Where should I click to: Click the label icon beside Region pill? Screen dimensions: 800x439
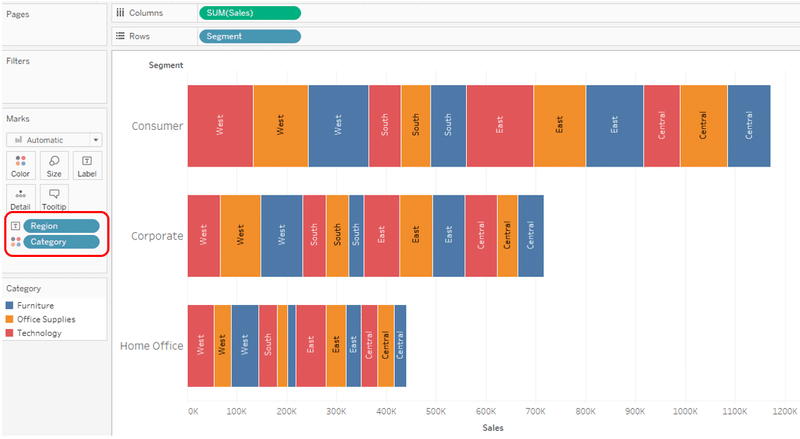pyautogui.click(x=15, y=226)
